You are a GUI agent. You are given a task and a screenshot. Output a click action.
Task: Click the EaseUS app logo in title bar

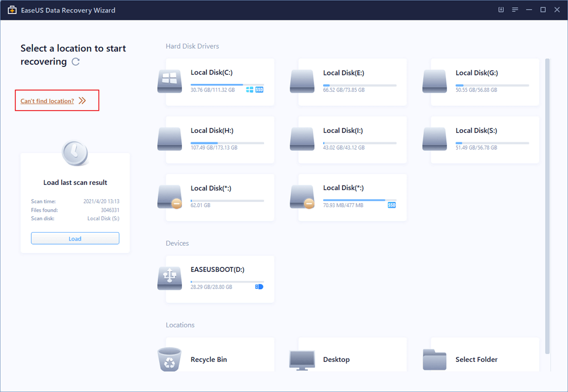[x=12, y=10]
